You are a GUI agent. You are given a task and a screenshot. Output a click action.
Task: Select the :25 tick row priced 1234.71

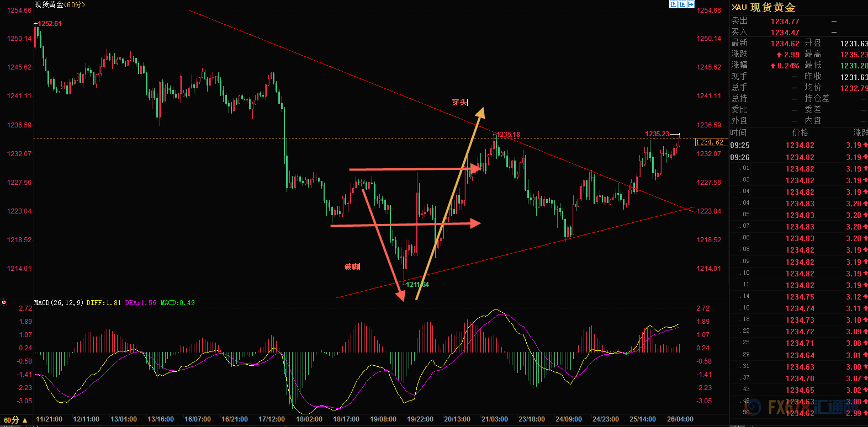click(799, 343)
